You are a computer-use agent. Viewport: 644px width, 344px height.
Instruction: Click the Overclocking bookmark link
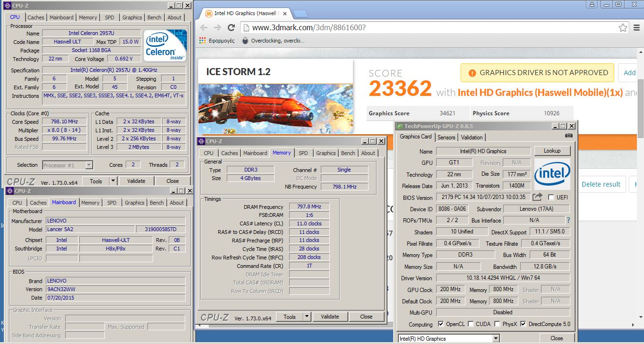point(277,41)
